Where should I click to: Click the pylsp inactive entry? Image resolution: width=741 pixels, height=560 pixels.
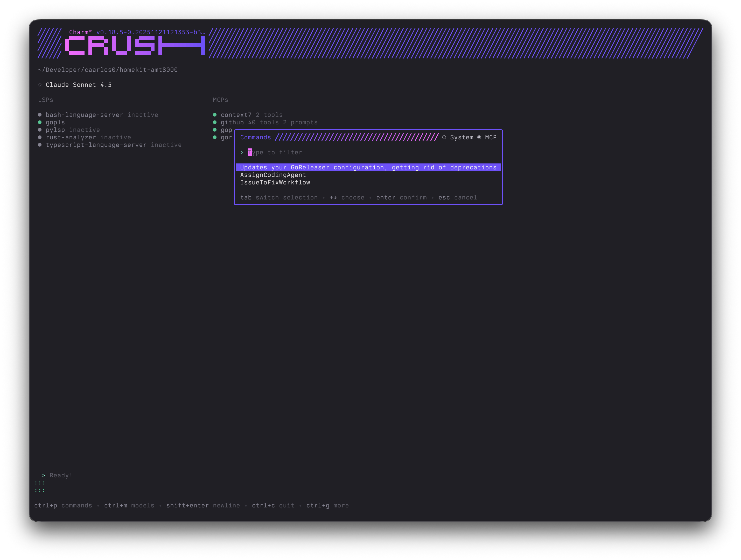(x=72, y=130)
